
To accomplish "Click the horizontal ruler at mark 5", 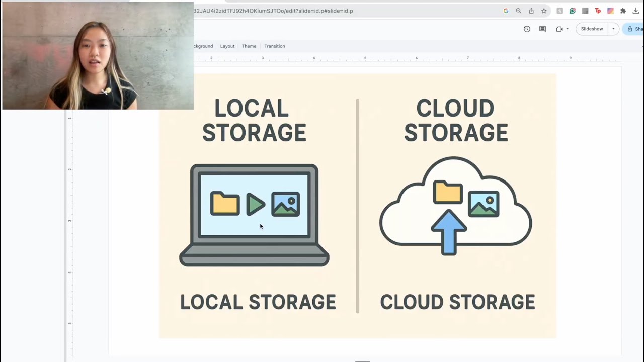I will (365, 58).
